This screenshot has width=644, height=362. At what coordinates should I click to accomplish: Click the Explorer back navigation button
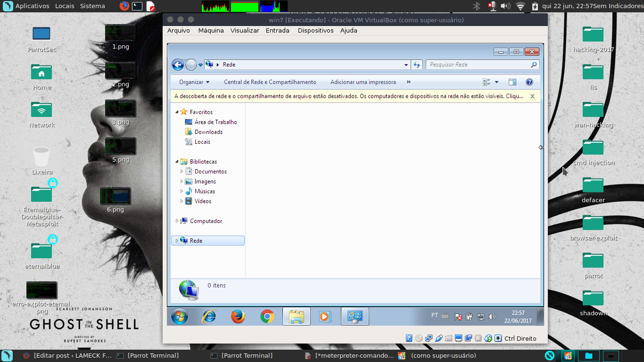(178, 64)
